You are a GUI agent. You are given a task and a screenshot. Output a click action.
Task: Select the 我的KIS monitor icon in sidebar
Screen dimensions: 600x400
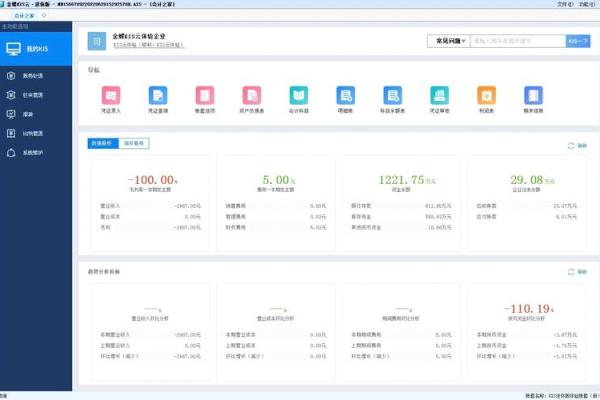coord(13,49)
